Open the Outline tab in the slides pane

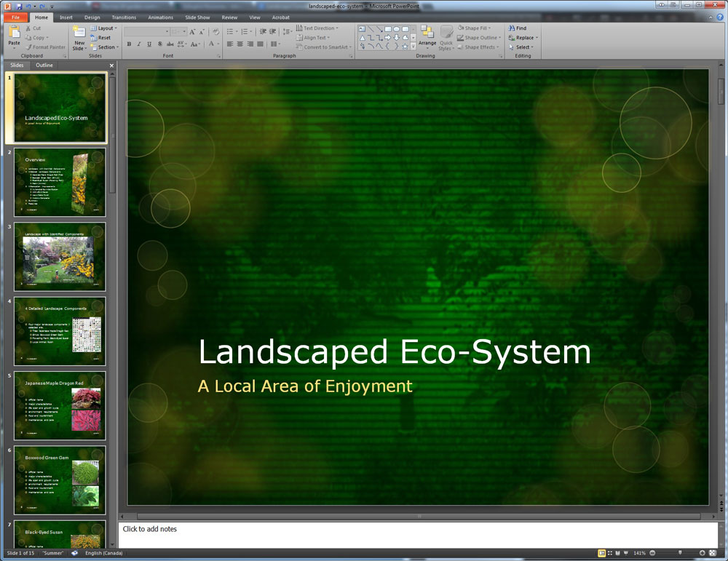pyautogui.click(x=44, y=65)
